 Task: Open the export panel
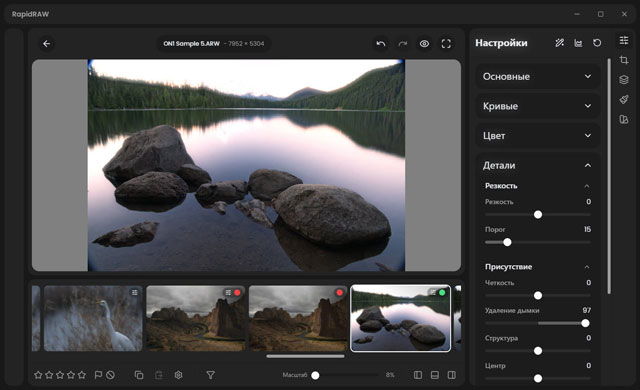click(x=624, y=119)
